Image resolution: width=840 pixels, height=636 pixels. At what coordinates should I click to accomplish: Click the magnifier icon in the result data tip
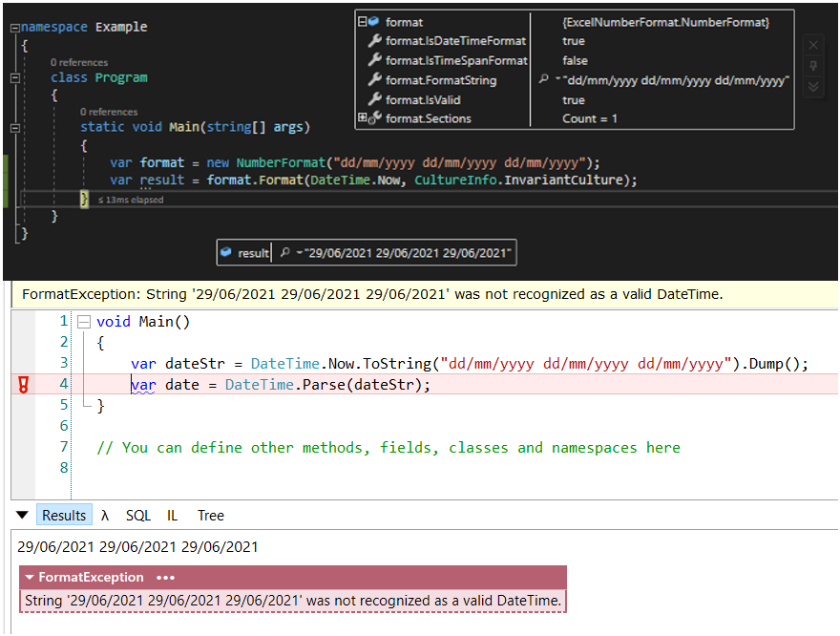[x=283, y=251]
